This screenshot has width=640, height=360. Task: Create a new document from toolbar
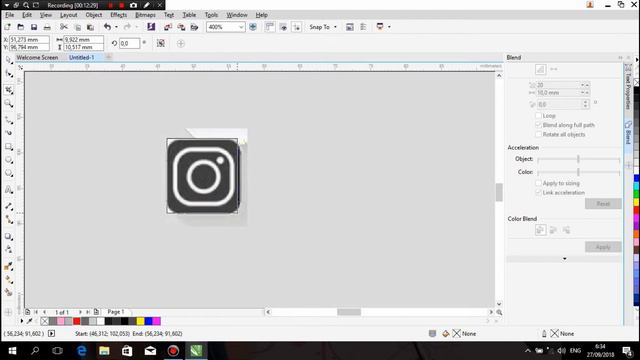(x=8, y=27)
